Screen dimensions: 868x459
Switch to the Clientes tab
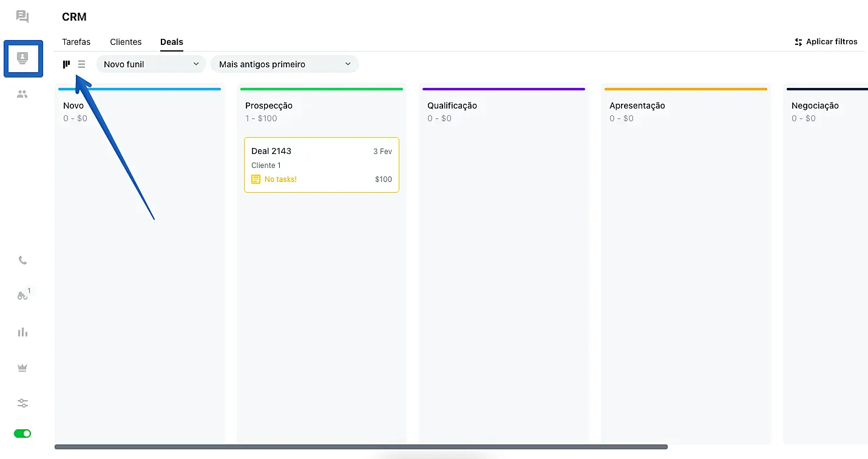(126, 42)
